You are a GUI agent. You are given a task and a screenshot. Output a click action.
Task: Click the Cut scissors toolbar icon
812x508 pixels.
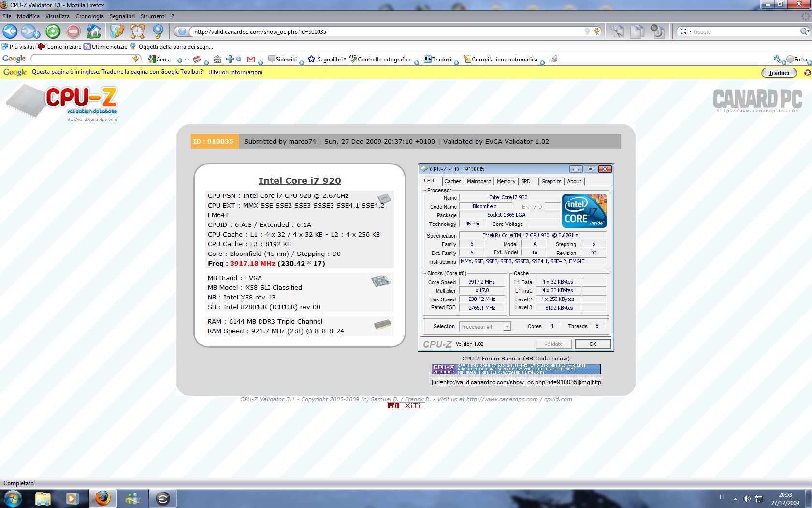(617, 31)
